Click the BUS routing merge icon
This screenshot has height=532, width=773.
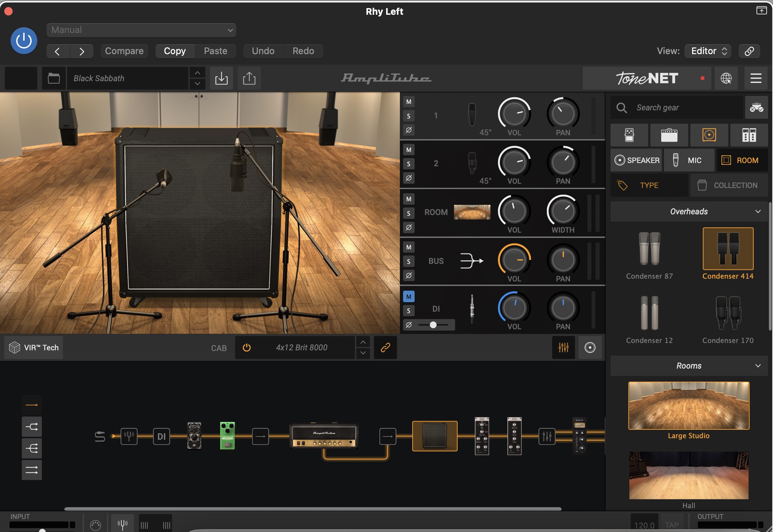pos(472,261)
